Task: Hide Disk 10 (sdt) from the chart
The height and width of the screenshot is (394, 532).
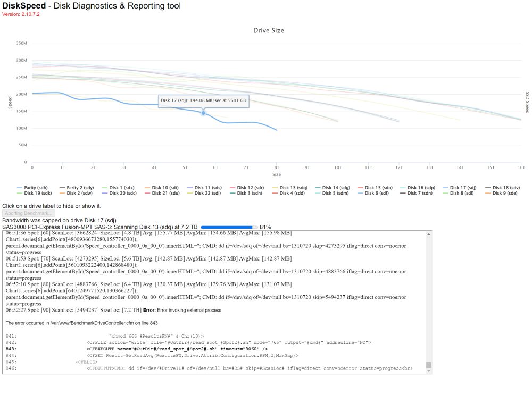Action: coord(162,188)
